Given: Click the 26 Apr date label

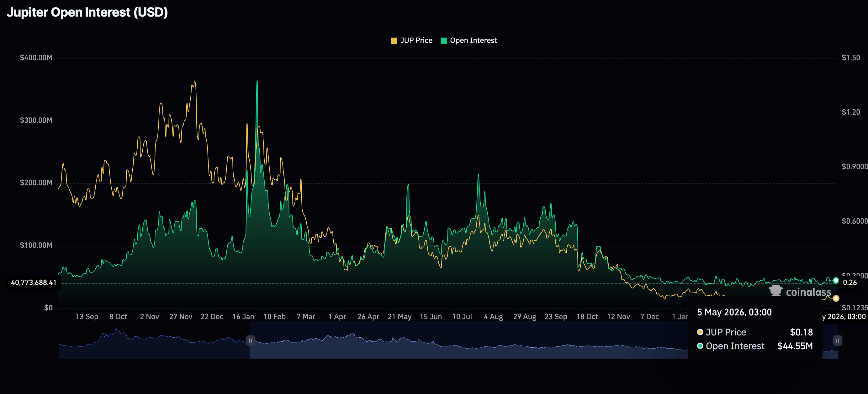Looking at the screenshot, I should pyautogui.click(x=368, y=317).
